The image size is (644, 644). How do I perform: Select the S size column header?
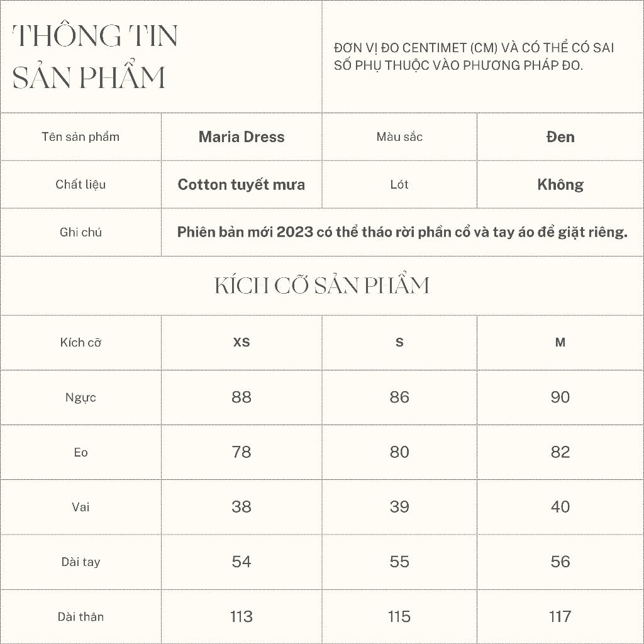click(x=399, y=342)
